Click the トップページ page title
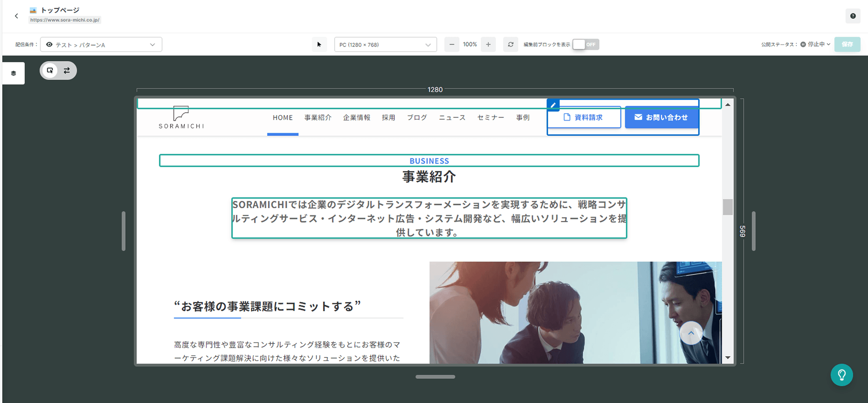Screen dimensions: 868x403 [60, 10]
